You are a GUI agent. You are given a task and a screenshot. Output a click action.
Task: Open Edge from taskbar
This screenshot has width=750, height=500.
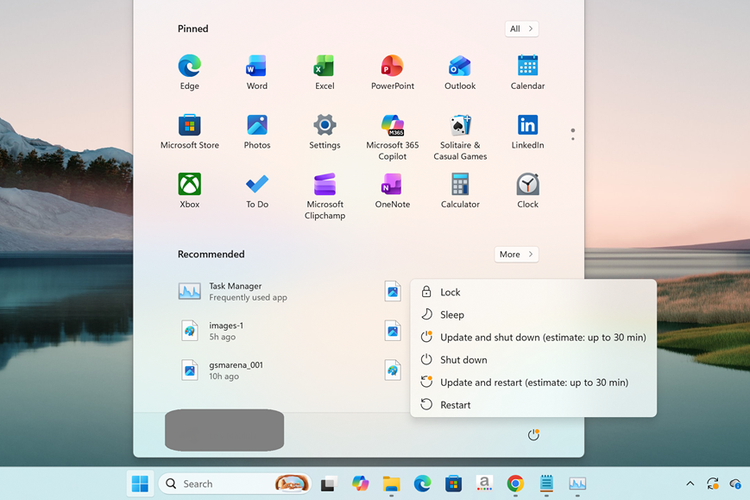(422, 484)
